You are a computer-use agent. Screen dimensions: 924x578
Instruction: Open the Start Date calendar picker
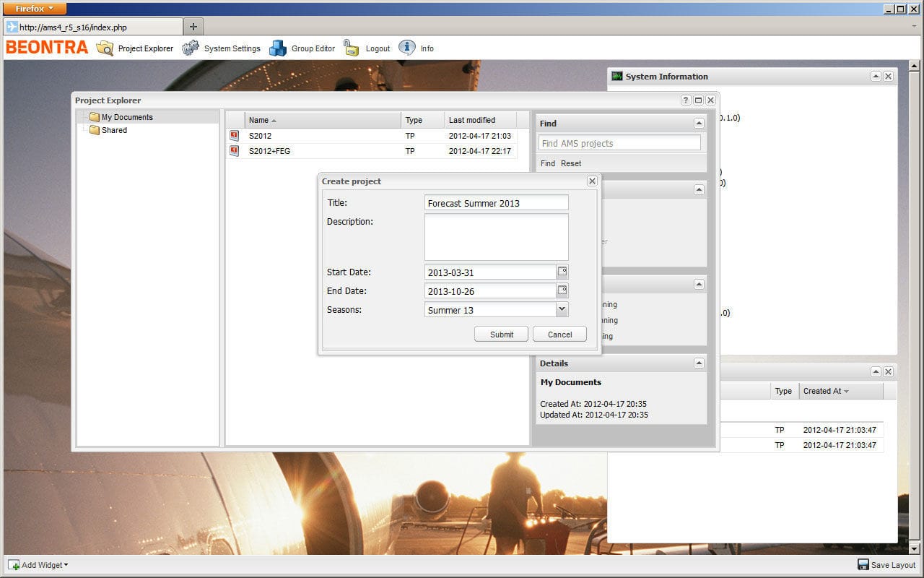(562, 272)
